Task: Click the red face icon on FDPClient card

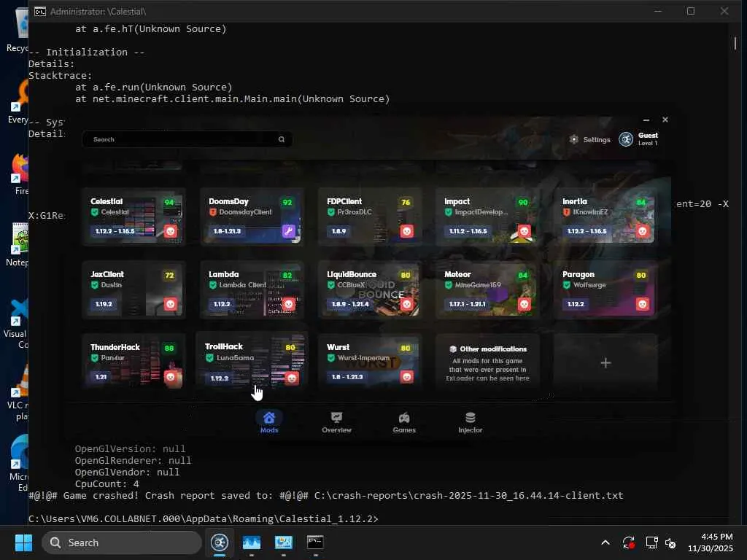Action: [x=406, y=231]
